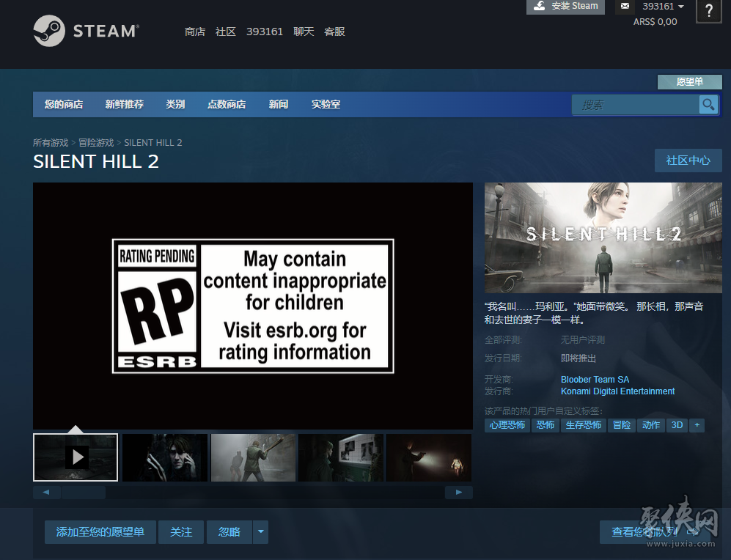Select the close-up face screenshot thumbnail

pos(164,457)
